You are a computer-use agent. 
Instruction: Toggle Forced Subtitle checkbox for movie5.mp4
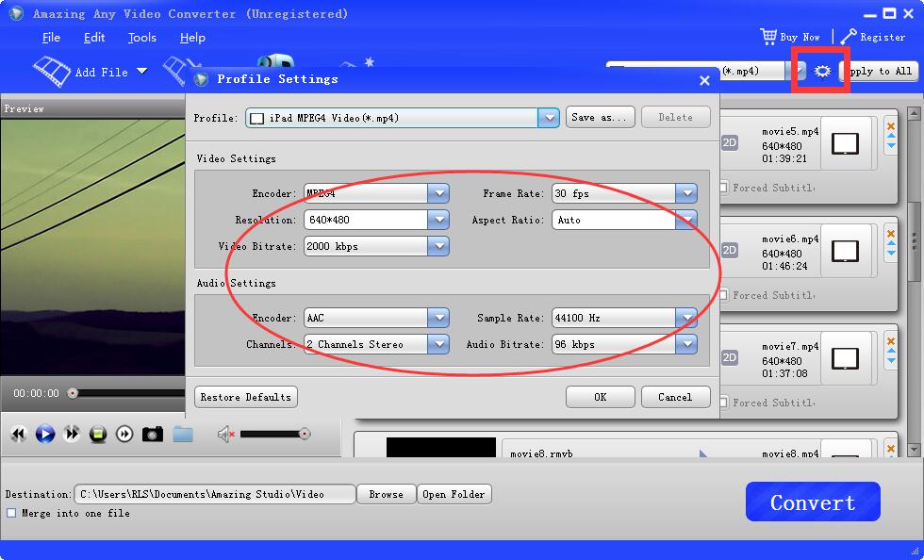724,188
